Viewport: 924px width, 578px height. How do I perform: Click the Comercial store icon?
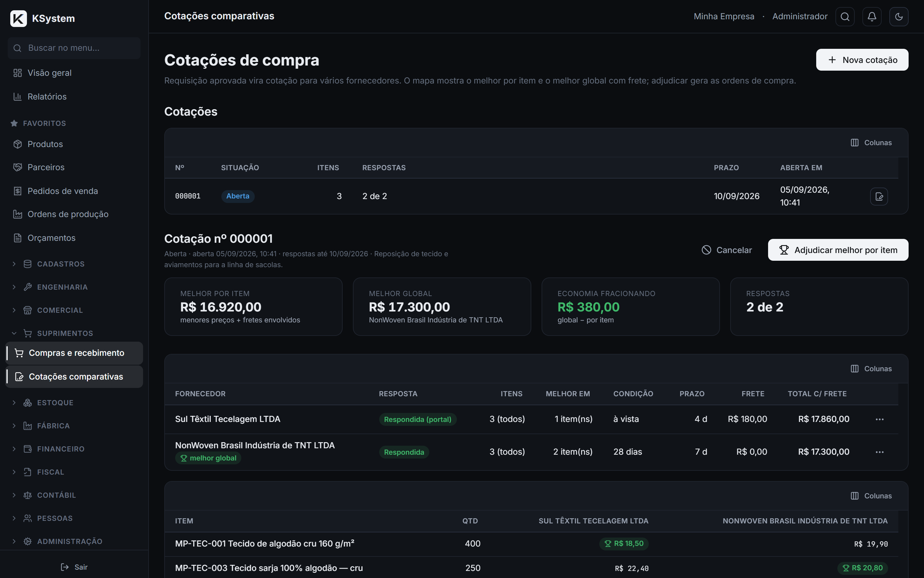pos(28,311)
